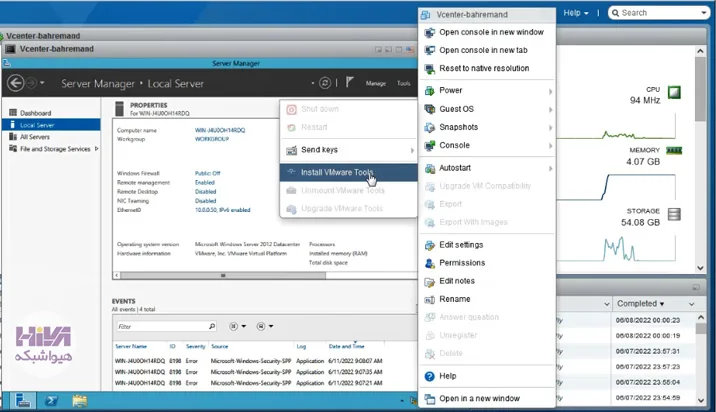716x412 pixels.
Task: Expand the Snapshots submenu arrow
Action: tap(550, 128)
